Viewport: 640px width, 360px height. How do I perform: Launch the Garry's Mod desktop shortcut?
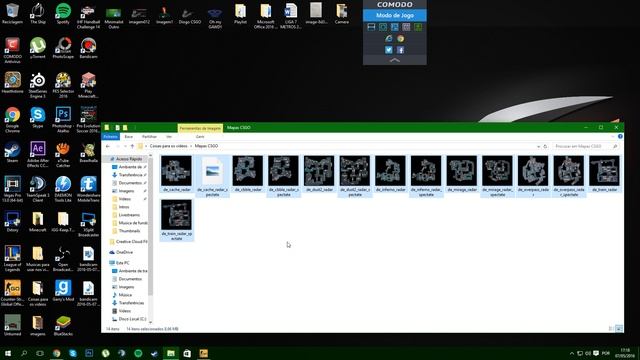click(x=63, y=291)
